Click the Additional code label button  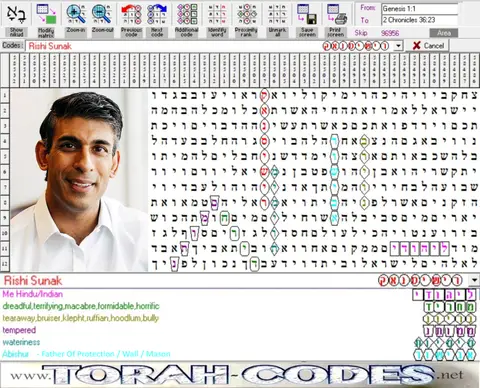(187, 32)
